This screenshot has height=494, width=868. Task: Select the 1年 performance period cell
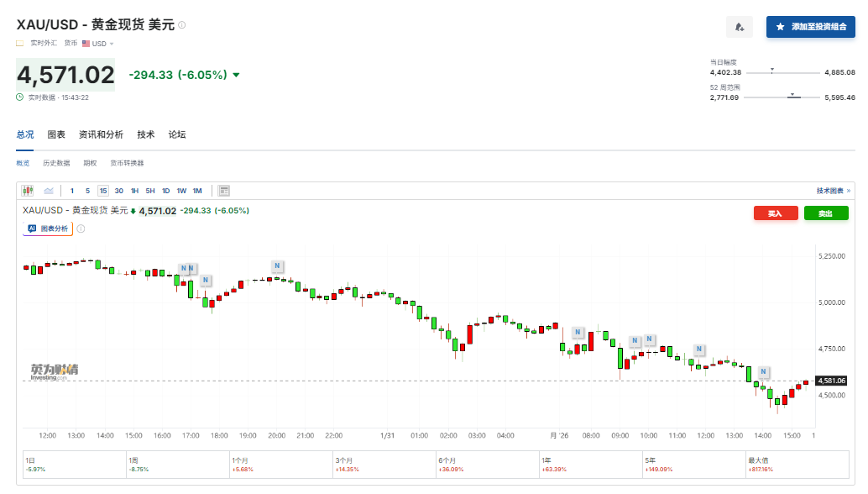[591, 465]
